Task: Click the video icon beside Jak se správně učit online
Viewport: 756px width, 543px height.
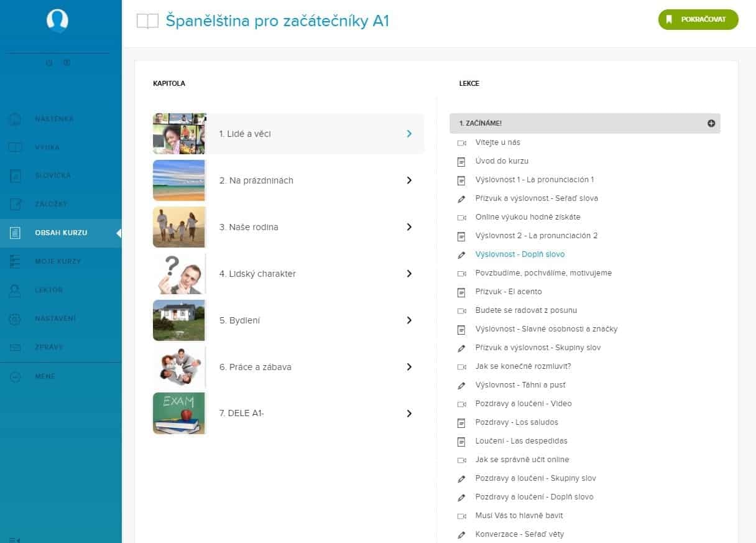Action: tap(461, 460)
